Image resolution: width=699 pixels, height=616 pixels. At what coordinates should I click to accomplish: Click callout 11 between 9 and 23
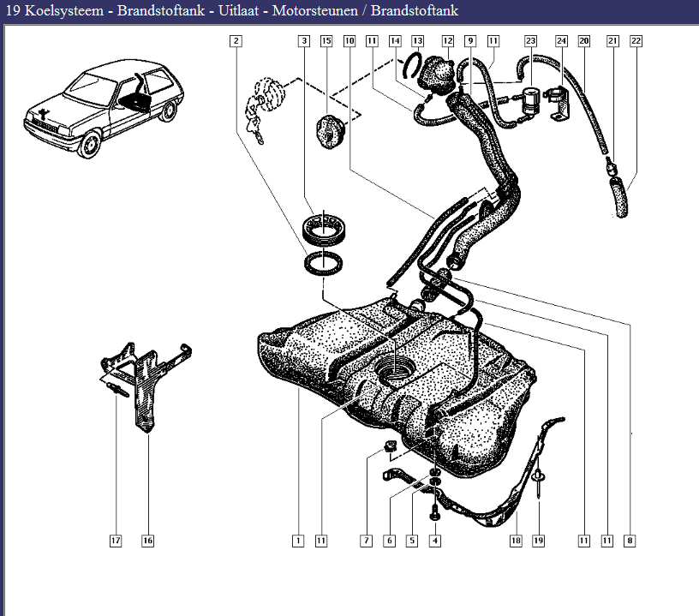[x=493, y=41]
